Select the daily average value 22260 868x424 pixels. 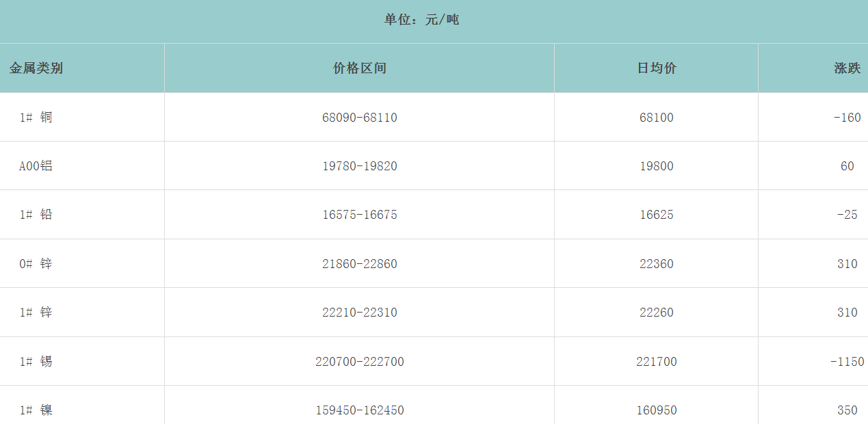(657, 313)
